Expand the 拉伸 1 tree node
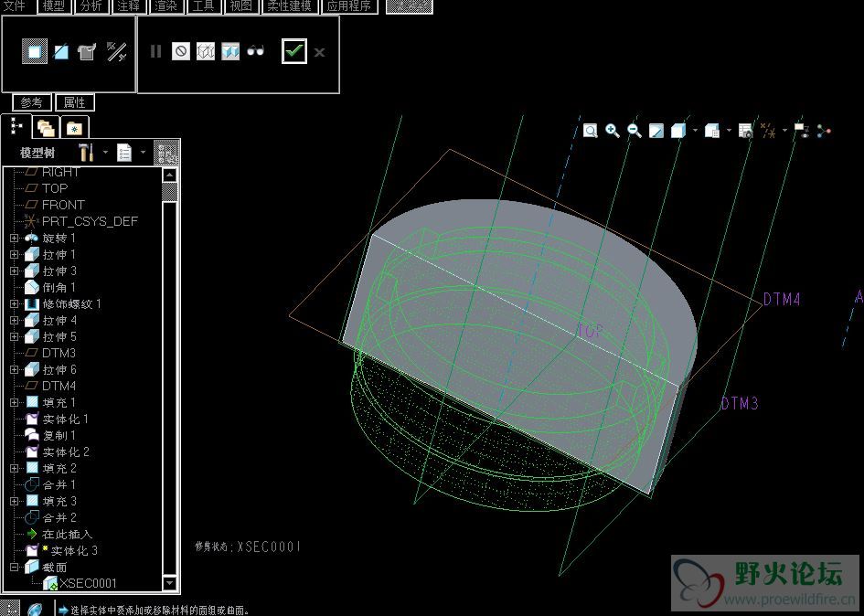 [x=15, y=255]
